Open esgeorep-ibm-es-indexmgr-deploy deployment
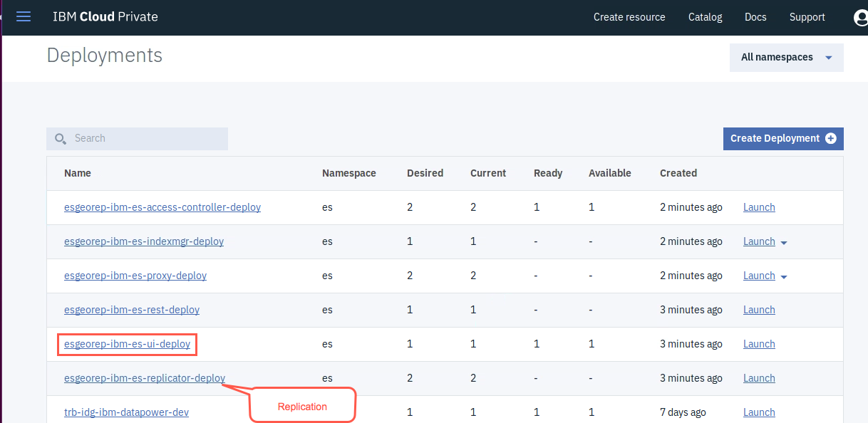 (x=144, y=241)
